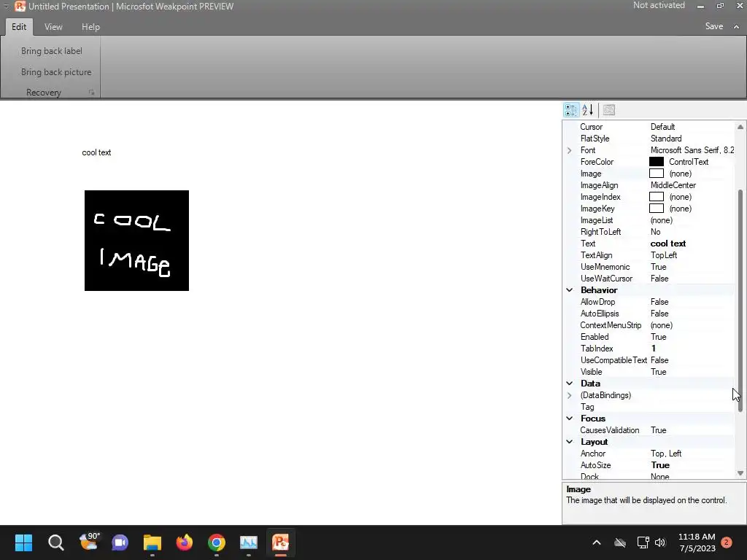Collapse the Behavior category
747x560 pixels.
[569, 290]
